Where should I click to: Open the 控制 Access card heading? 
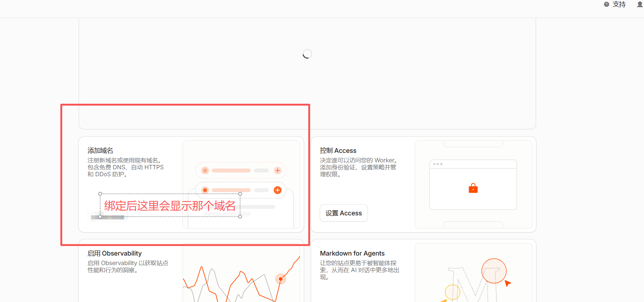(x=338, y=151)
